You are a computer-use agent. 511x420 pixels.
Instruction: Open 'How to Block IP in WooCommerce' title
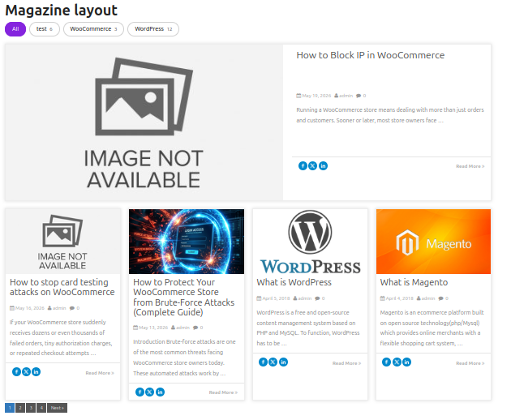click(370, 55)
